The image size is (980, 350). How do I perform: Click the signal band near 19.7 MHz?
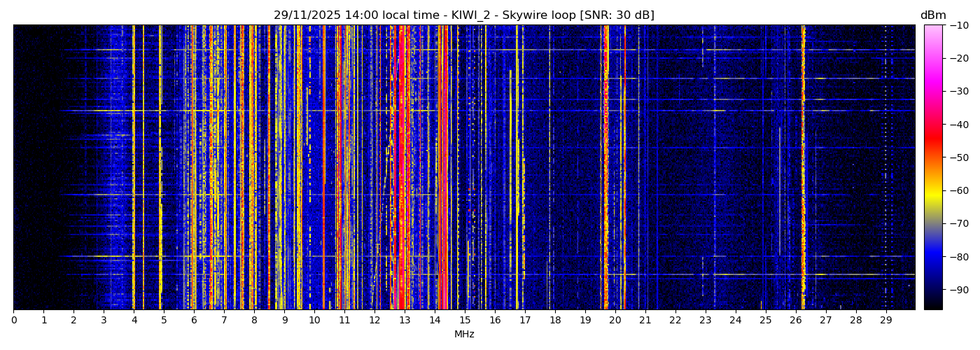click(x=605, y=168)
